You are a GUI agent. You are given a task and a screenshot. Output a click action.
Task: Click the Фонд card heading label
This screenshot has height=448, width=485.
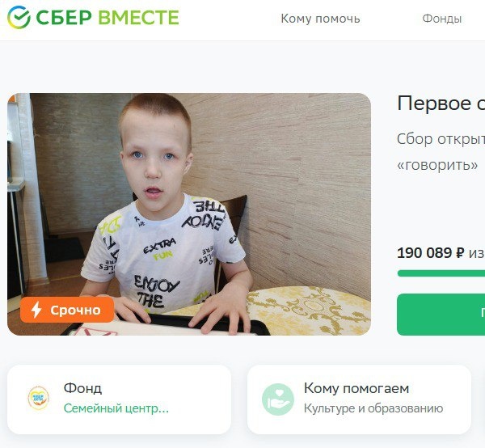click(x=82, y=388)
